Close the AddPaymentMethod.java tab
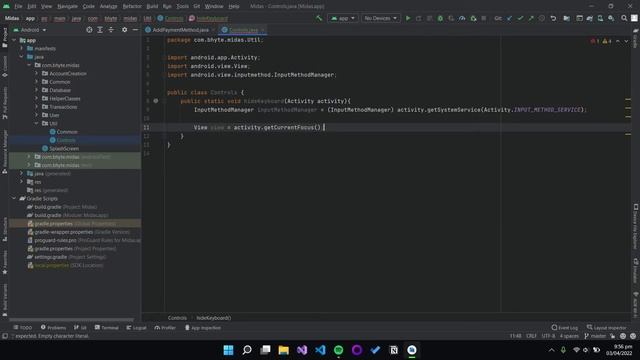Image resolution: width=640 pixels, height=360 pixels. pyautogui.click(x=213, y=30)
